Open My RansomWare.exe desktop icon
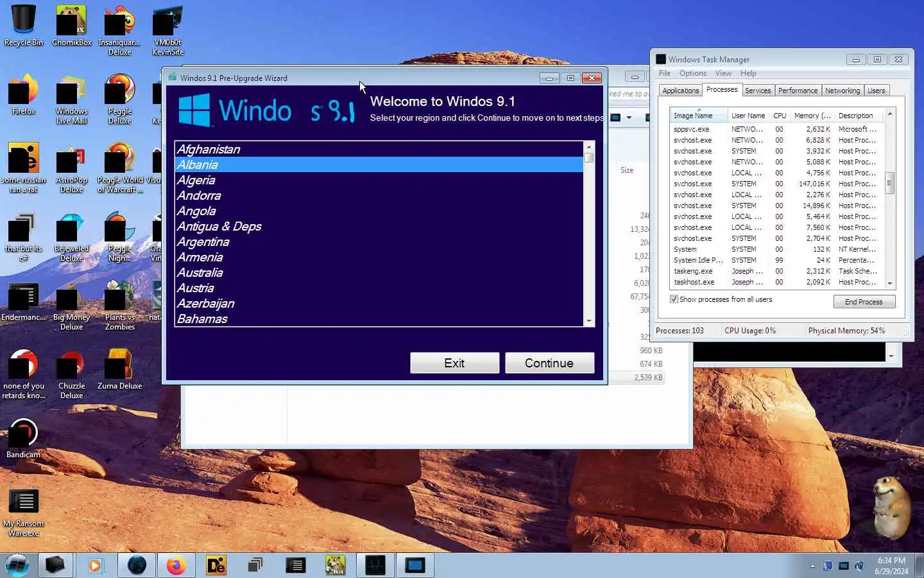924x578 pixels. [24, 511]
